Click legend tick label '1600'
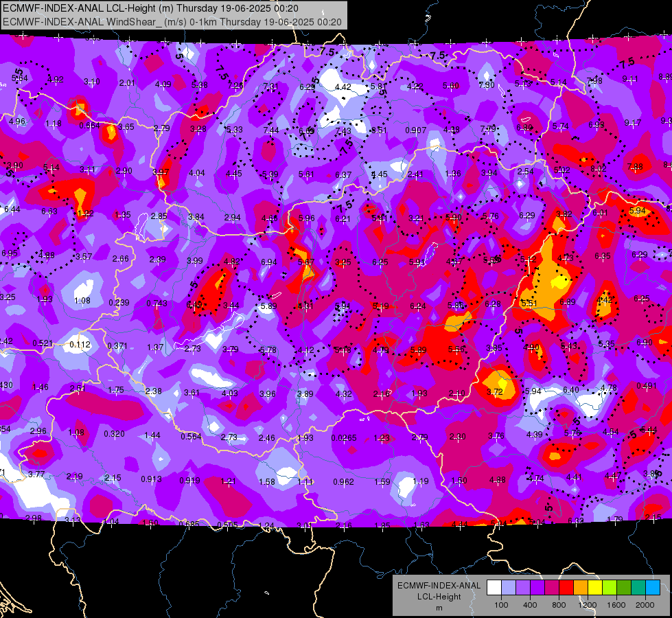Viewport: 672px width, 618px height. pos(616,605)
